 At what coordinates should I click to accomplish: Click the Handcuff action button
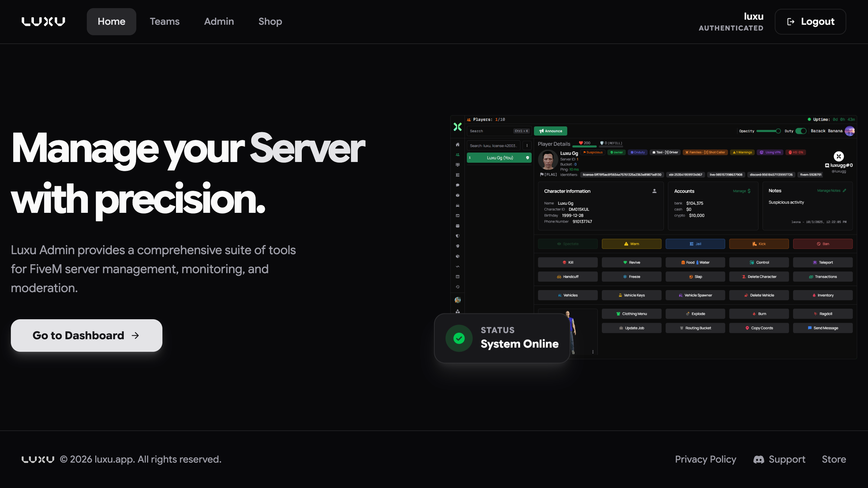click(568, 277)
